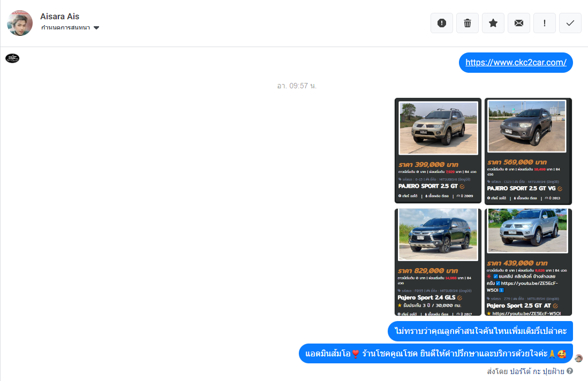
Task: Select message asking ไม่ทราบว่าคุณลูกค้าสนใจคันไหน
Action: [x=480, y=331]
